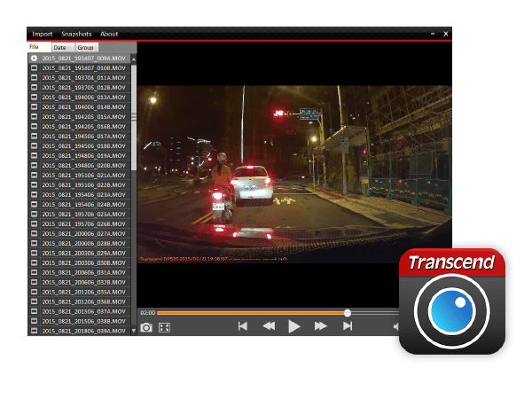Switch to the File tab
Screen dimensions: 532x399
39,47
